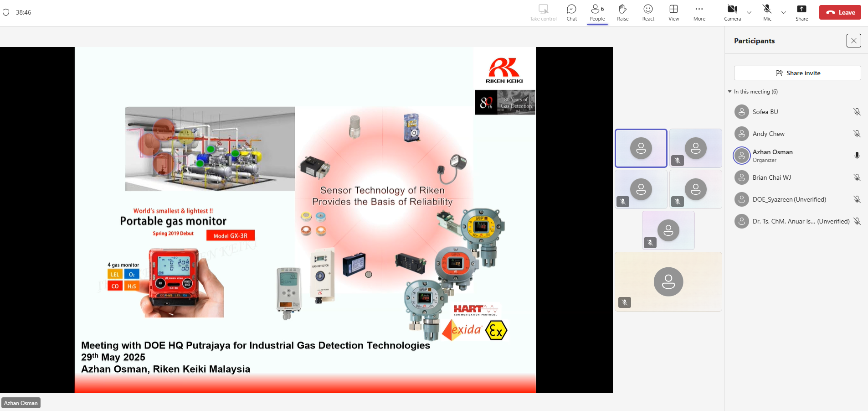This screenshot has height=411, width=868.
Task: Select participant name Brian Chai WJ
Action: click(772, 177)
